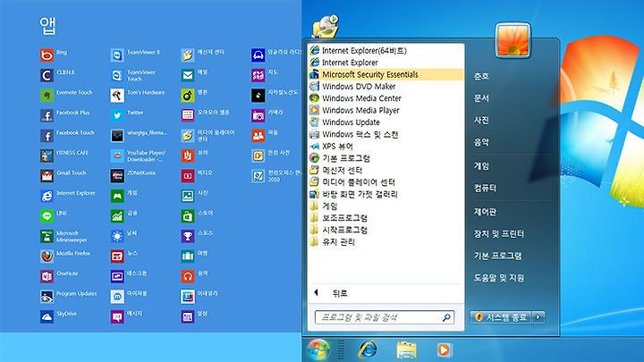Click the program and file search box
This screenshot has height=362, width=644.
coord(385,317)
